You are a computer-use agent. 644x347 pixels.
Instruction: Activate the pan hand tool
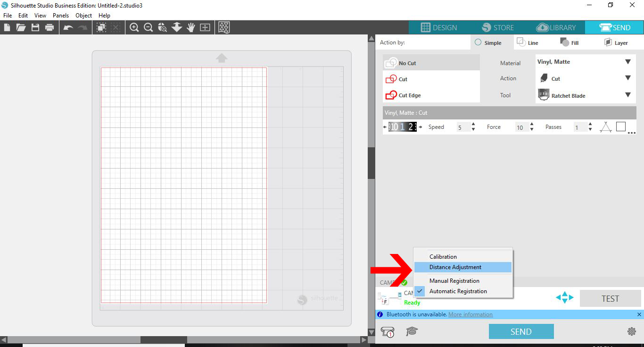click(x=191, y=27)
